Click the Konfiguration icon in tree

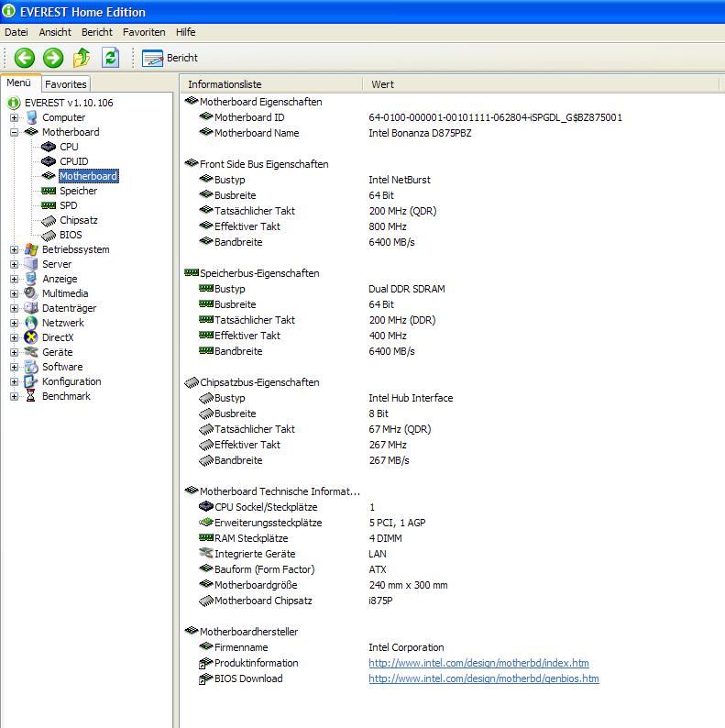point(31,381)
